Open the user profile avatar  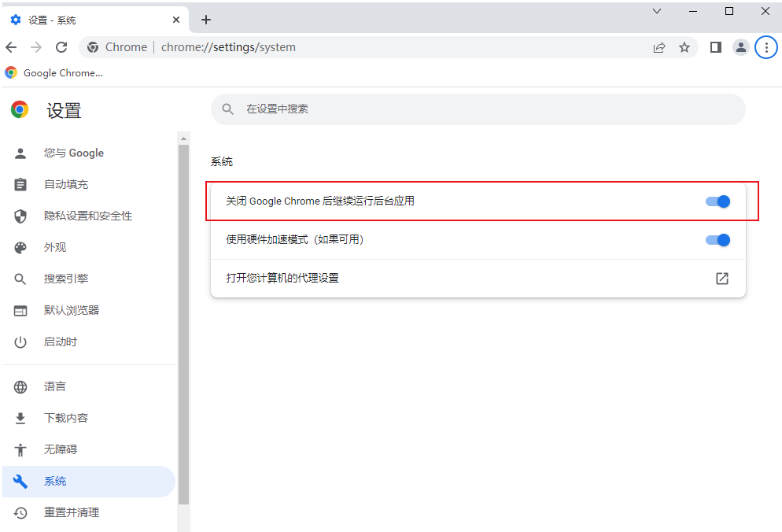pyautogui.click(x=741, y=47)
